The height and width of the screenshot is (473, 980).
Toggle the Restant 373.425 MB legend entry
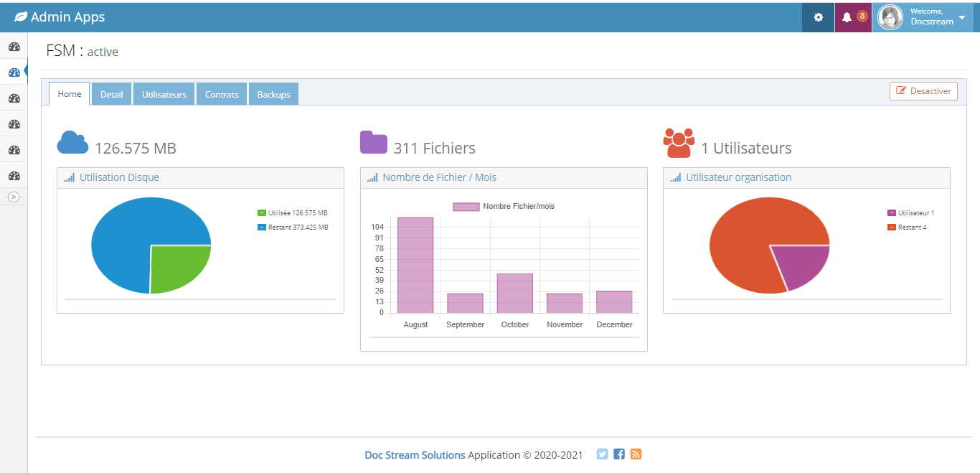[x=293, y=228]
